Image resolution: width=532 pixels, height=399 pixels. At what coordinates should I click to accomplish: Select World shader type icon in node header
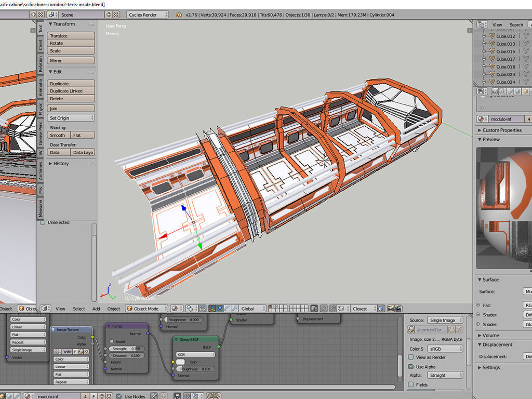(x=9, y=396)
